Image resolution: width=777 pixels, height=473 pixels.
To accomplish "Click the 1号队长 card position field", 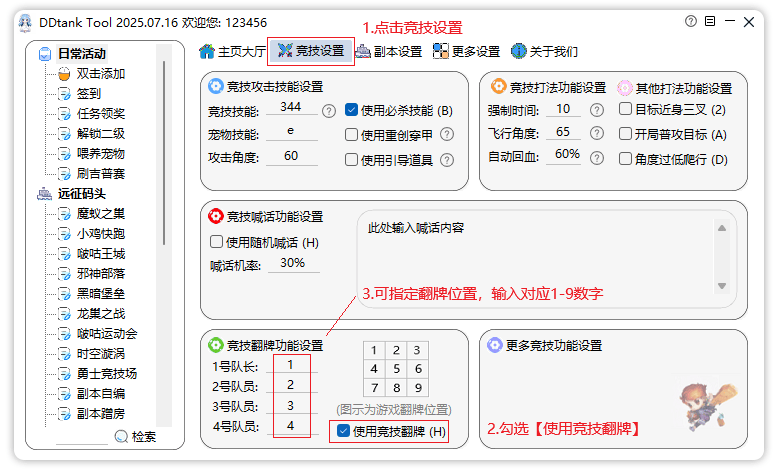I will point(291,365).
